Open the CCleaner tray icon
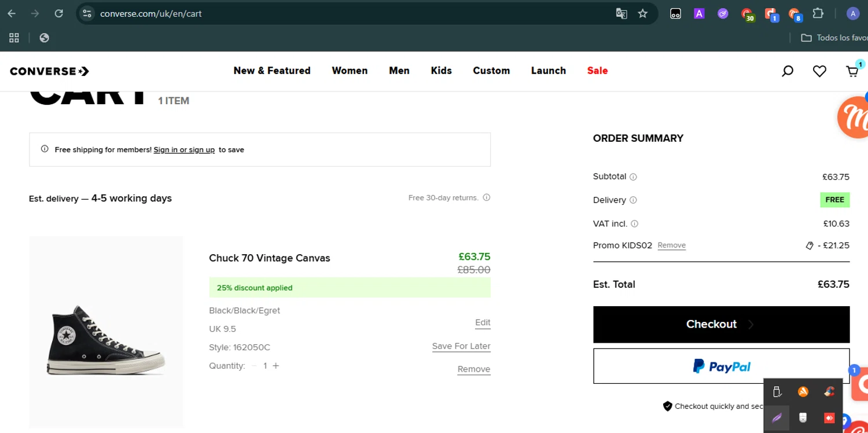 click(x=829, y=392)
